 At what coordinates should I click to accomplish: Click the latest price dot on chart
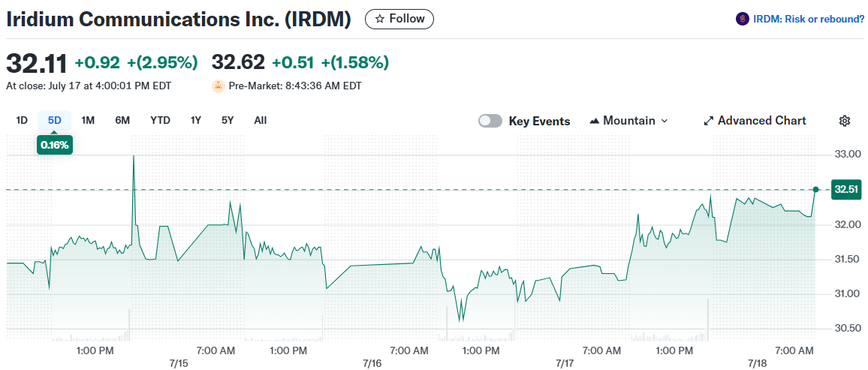coord(815,190)
